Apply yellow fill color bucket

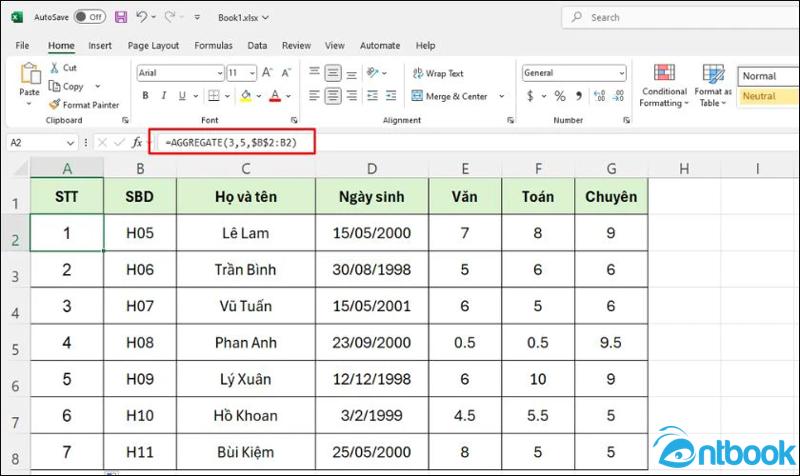click(x=246, y=95)
